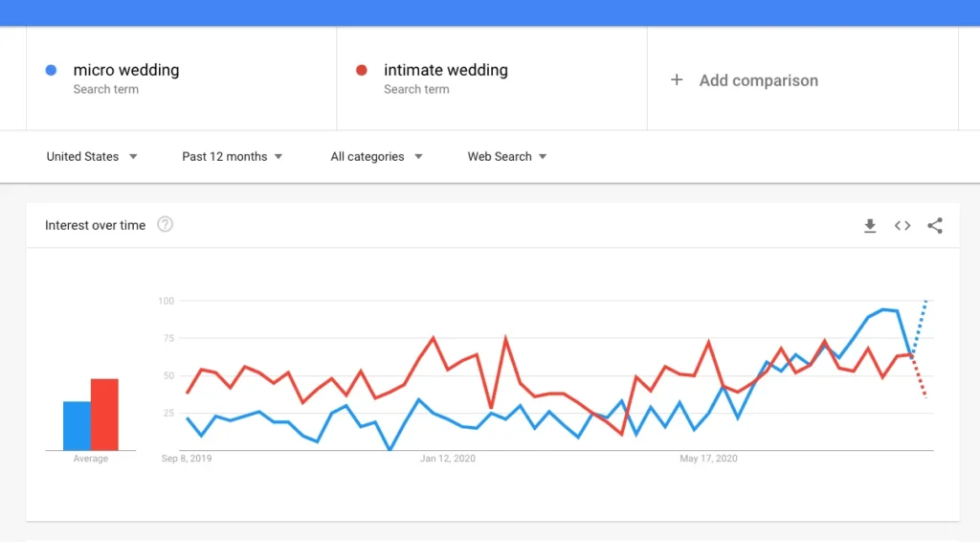Screen dimensions: 980x542
Task: Open help for Interest over time
Action: coord(166,225)
